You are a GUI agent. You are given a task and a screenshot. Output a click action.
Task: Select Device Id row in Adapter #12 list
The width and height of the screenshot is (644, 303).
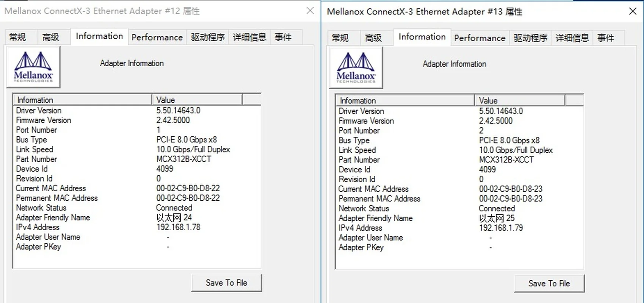pyautogui.click(x=137, y=169)
